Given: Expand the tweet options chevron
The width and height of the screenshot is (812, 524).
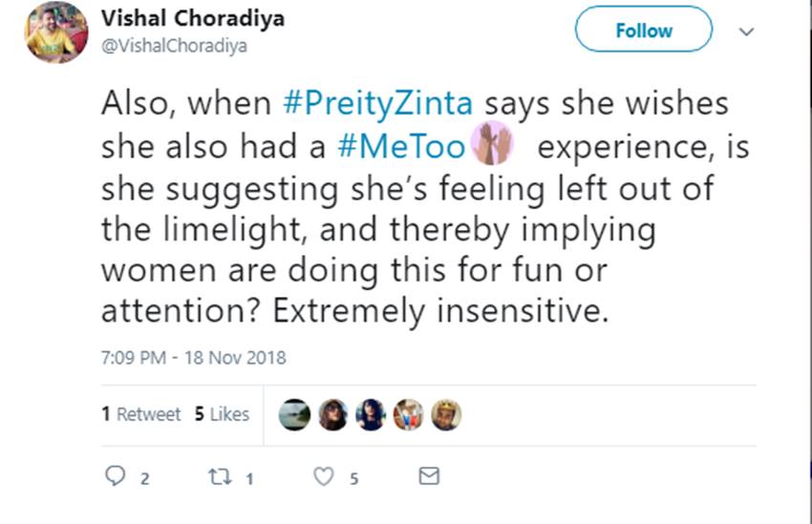Looking at the screenshot, I should 747,31.
